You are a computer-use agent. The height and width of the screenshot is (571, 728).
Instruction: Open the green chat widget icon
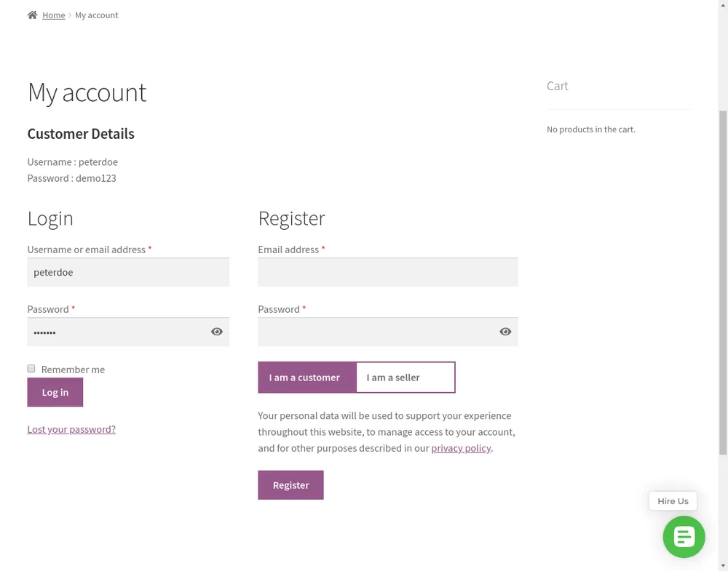point(684,537)
